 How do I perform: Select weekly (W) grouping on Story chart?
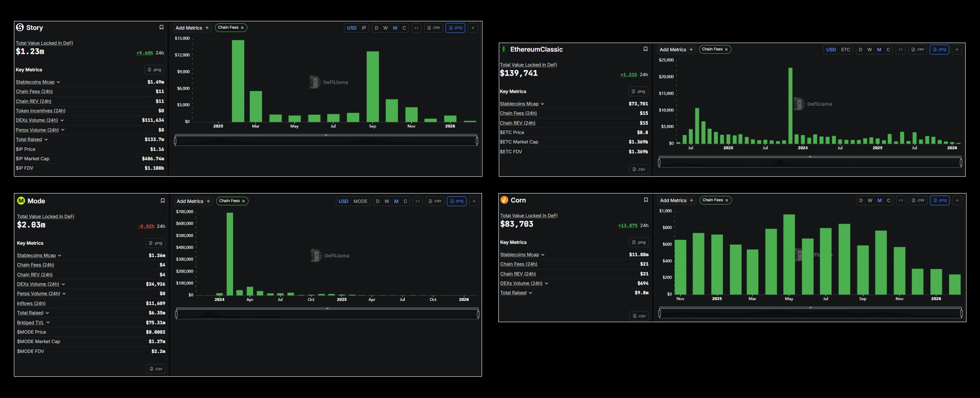(x=385, y=28)
